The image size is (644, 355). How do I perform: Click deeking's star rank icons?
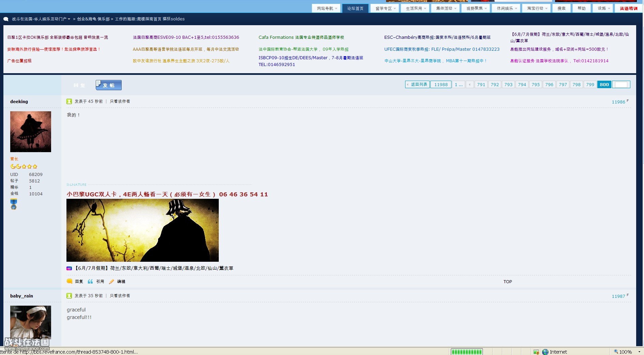point(24,166)
